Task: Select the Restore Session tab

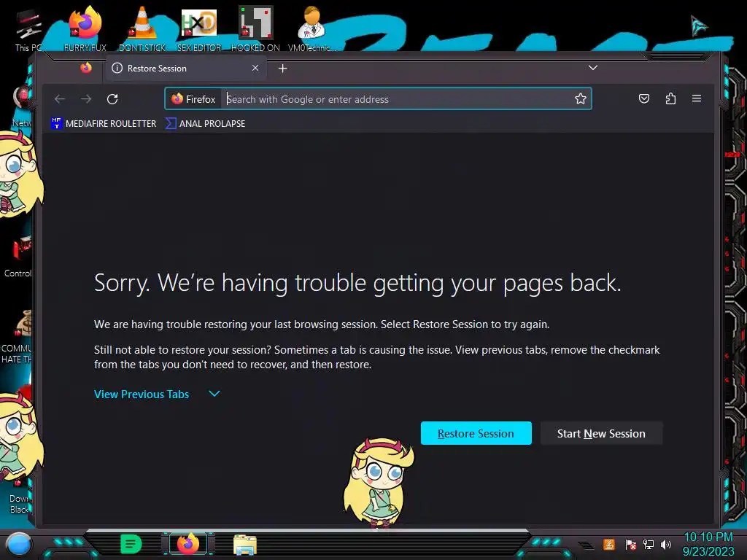Action: 186,68
